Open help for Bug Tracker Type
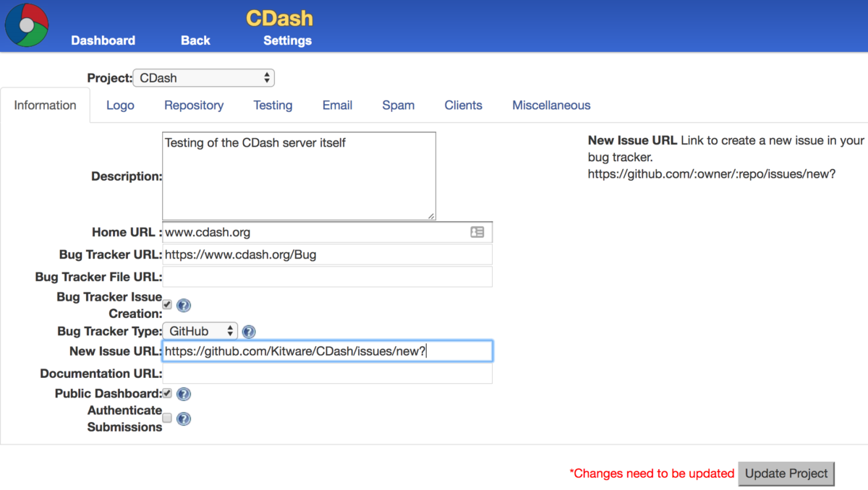 coord(248,331)
